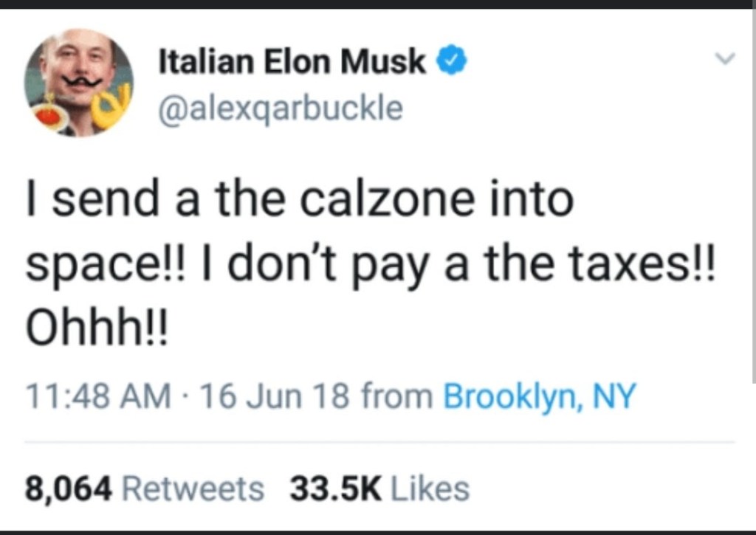Open the "Italian Elon Musk" display name
756x535 pixels.
click(293, 63)
